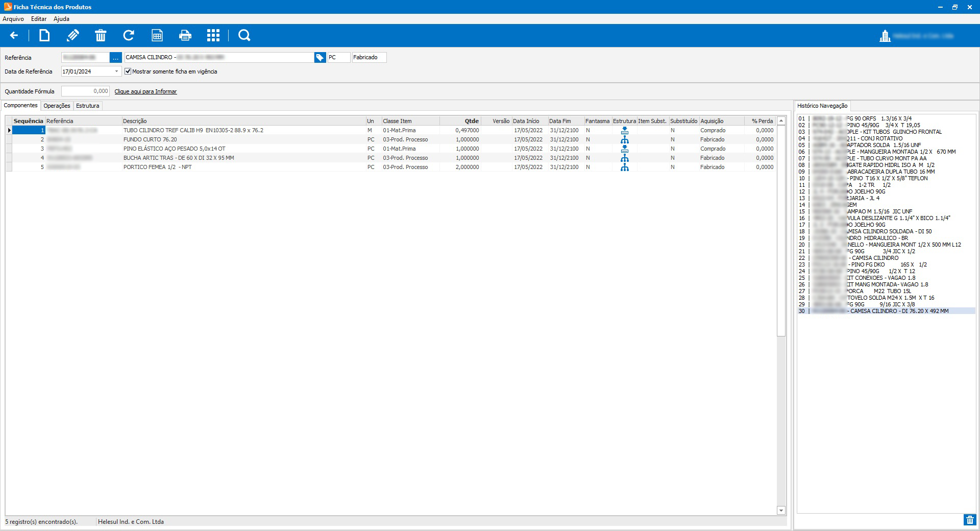Open structure icon for PORTICO FEMEA row

pos(624,167)
